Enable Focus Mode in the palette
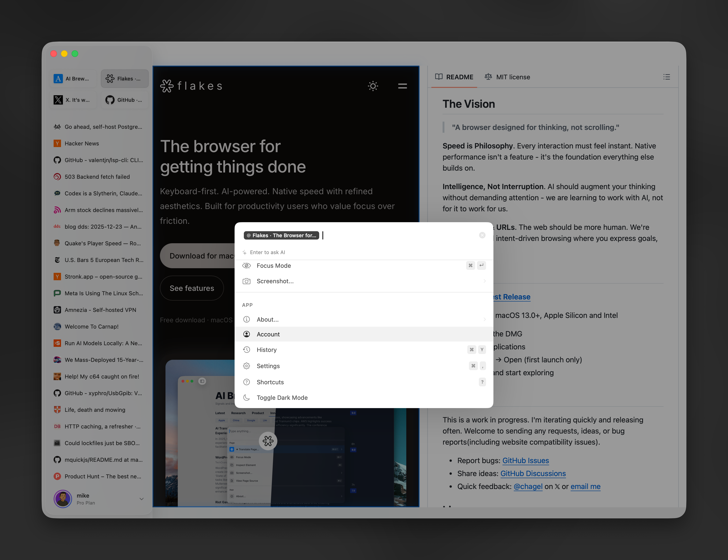Screen dimensions: 728x560 pos(274,265)
